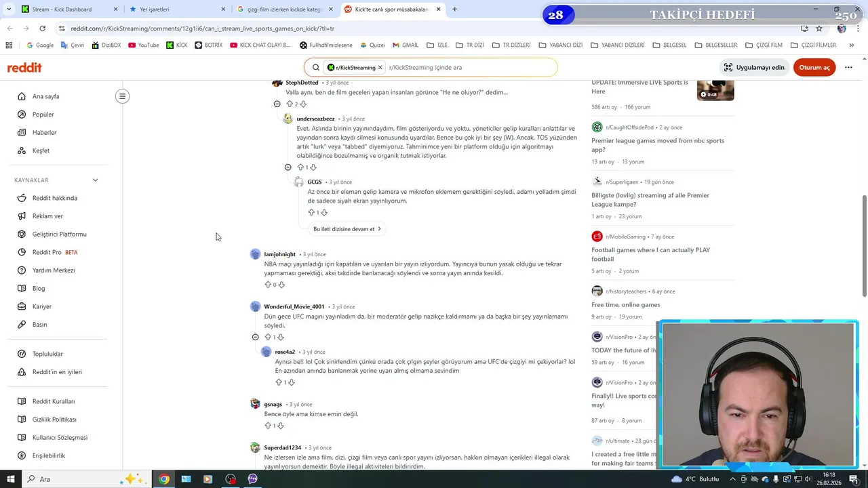Open 'Free time, online games' post

click(625, 305)
